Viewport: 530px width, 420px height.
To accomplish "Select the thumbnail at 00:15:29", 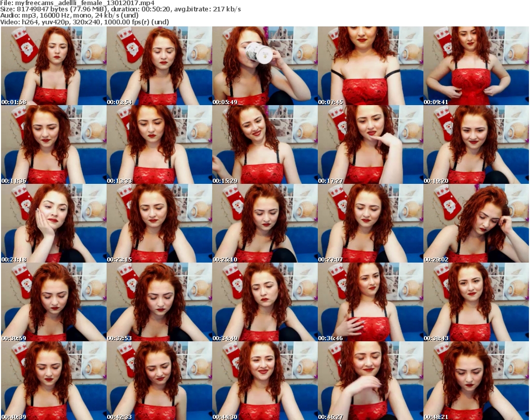I will [x=265, y=144].
